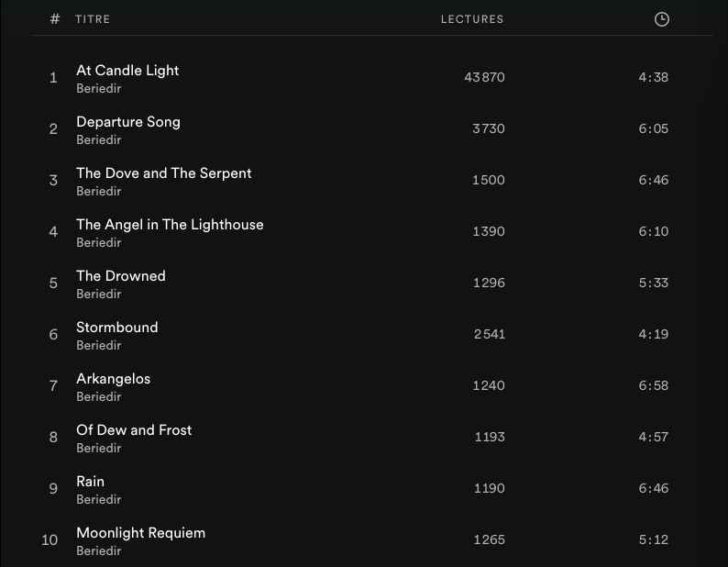
Task: Click the track titled Rain
Action: click(90, 482)
